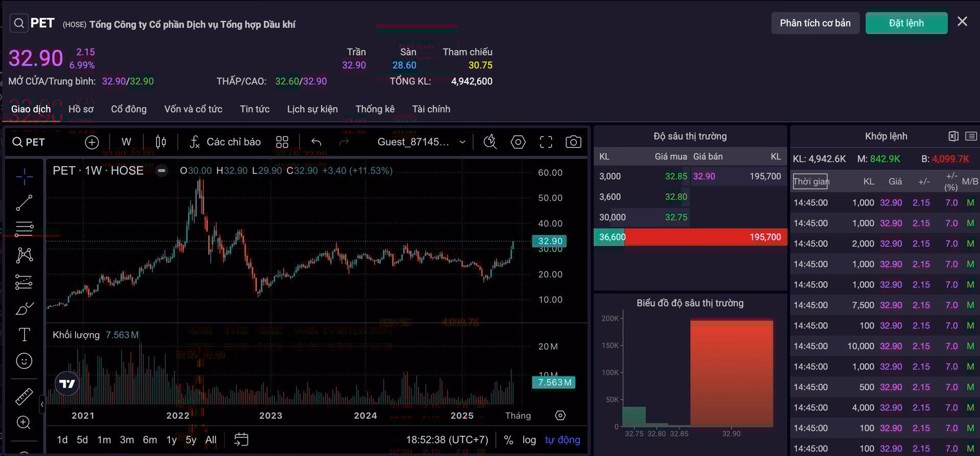This screenshot has width=980, height=456.
Task: Click the chart snapshot camera icon
Action: coord(573,142)
